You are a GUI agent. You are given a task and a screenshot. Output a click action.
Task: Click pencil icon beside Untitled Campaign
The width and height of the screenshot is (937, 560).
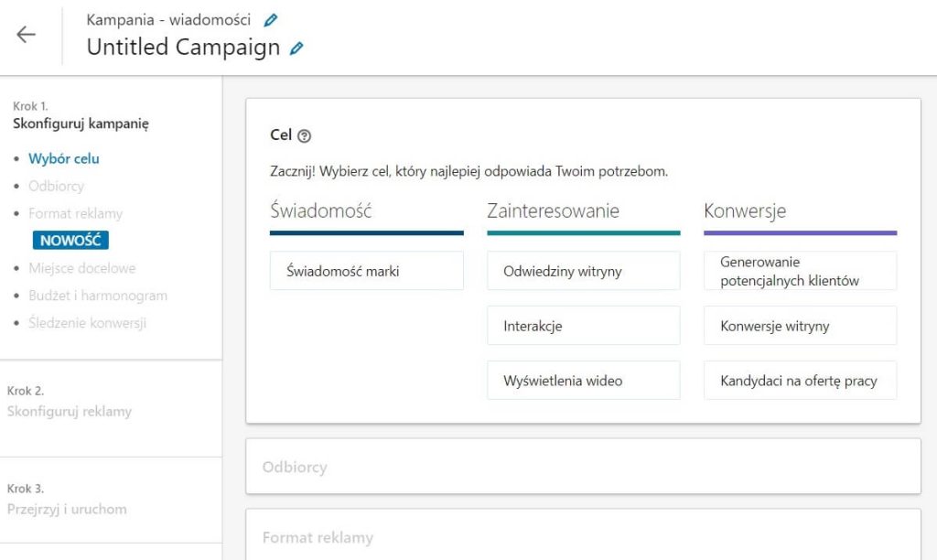point(296,48)
